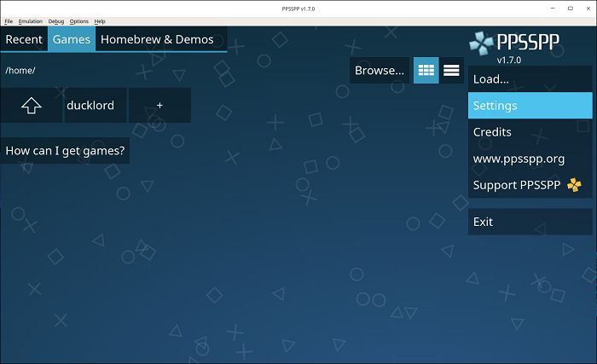This screenshot has height=364, width=597.
Task: Visit www.ppsspp.org link
Action: point(530,159)
